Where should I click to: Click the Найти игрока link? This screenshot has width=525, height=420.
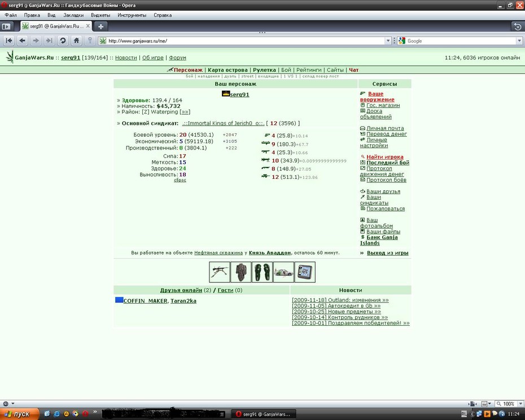(384, 157)
